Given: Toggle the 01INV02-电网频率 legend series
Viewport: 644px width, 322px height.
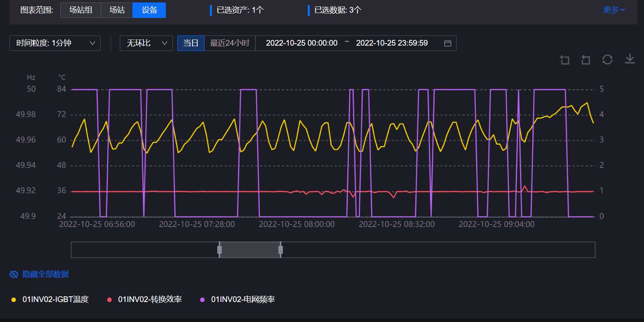Looking at the screenshot, I should pyautogui.click(x=243, y=300).
